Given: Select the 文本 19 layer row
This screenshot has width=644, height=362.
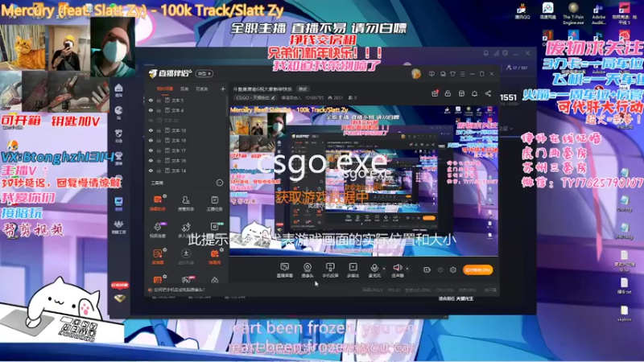Looking at the screenshot, I should [x=186, y=130].
